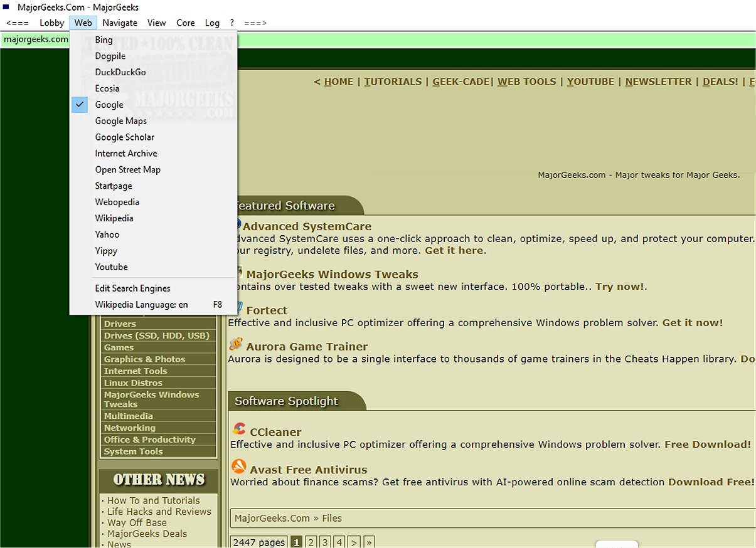Open the Lobby menu
This screenshot has width=756, height=548.
point(51,23)
